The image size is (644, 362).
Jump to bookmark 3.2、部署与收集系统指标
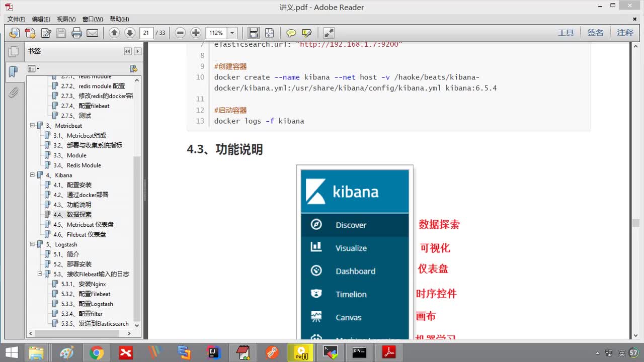[x=88, y=145]
